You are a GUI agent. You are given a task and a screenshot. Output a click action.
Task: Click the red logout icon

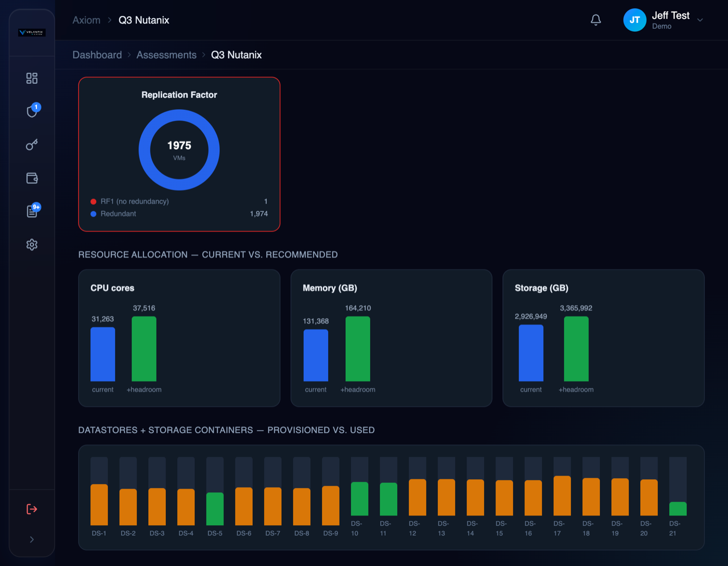(32, 509)
